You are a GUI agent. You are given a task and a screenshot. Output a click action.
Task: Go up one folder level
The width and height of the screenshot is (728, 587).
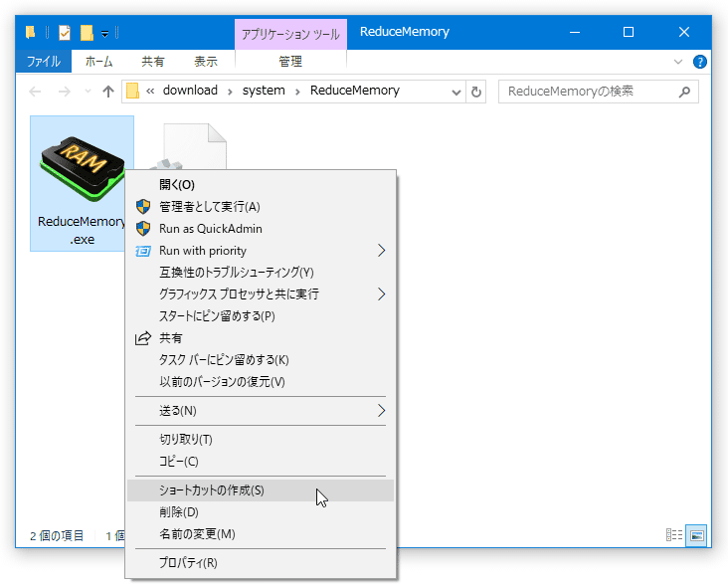[x=108, y=91]
